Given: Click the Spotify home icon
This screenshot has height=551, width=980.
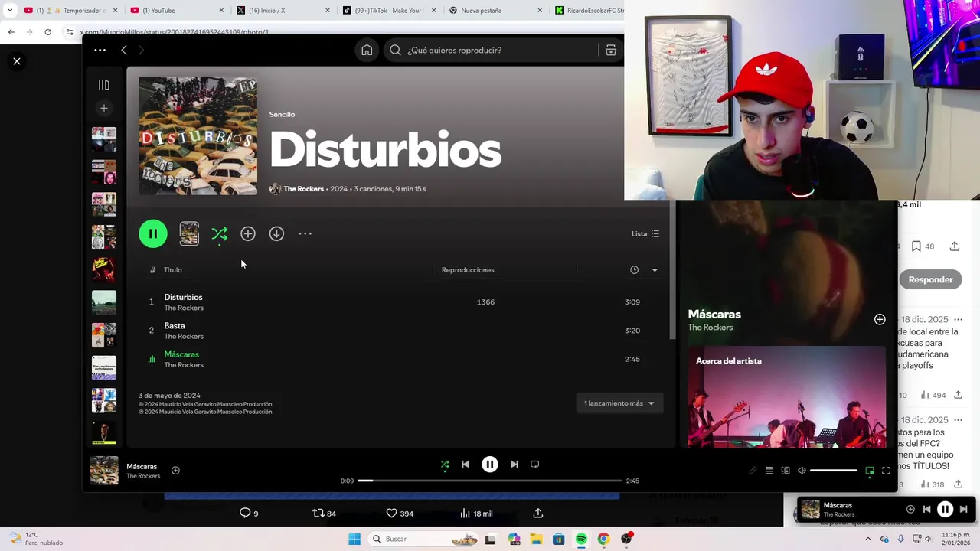Looking at the screenshot, I should click(x=367, y=50).
